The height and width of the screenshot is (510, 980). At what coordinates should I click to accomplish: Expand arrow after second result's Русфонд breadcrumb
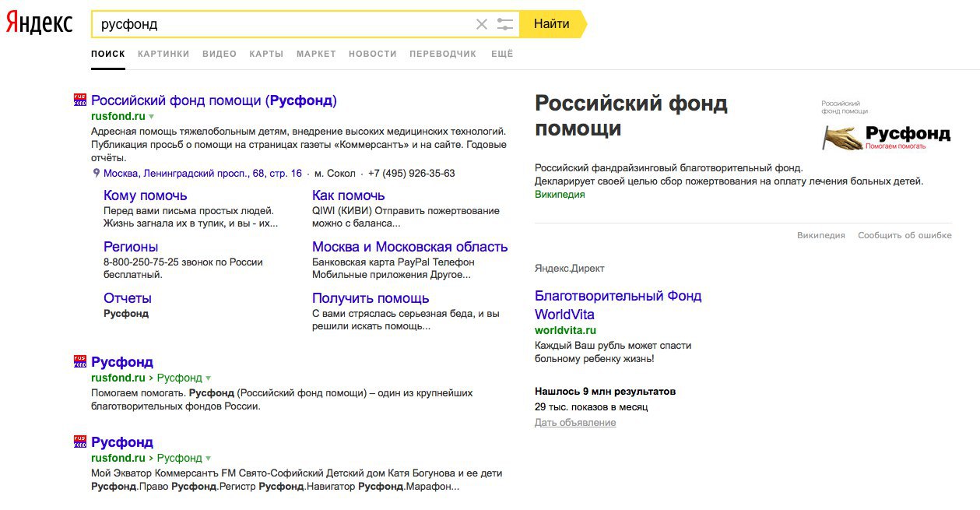coord(209,378)
